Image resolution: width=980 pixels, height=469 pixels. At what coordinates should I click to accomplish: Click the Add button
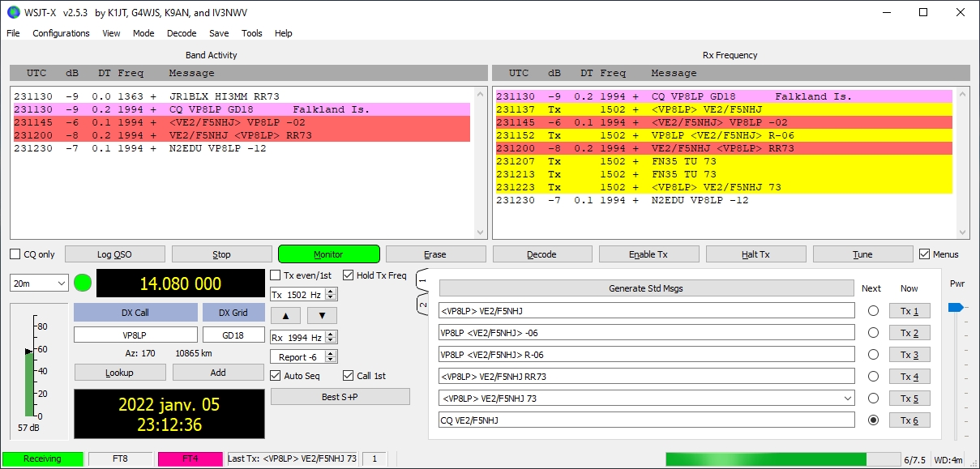218,373
